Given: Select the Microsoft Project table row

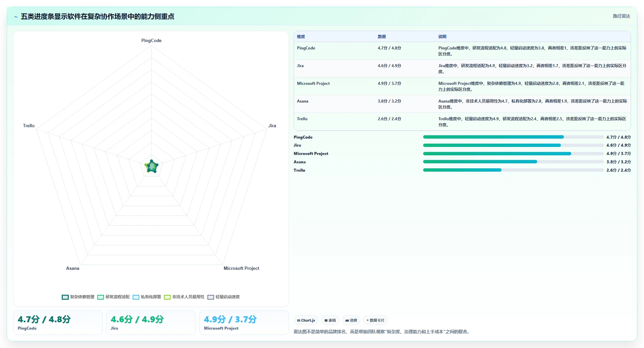Looking at the screenshot, I should 462,86.
